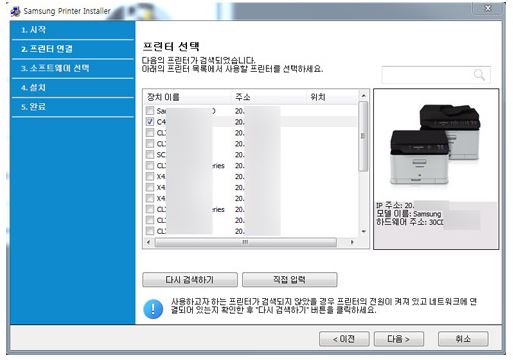Close the installer window
This screenshot has height=360, width=513.
tap(488, 8)
